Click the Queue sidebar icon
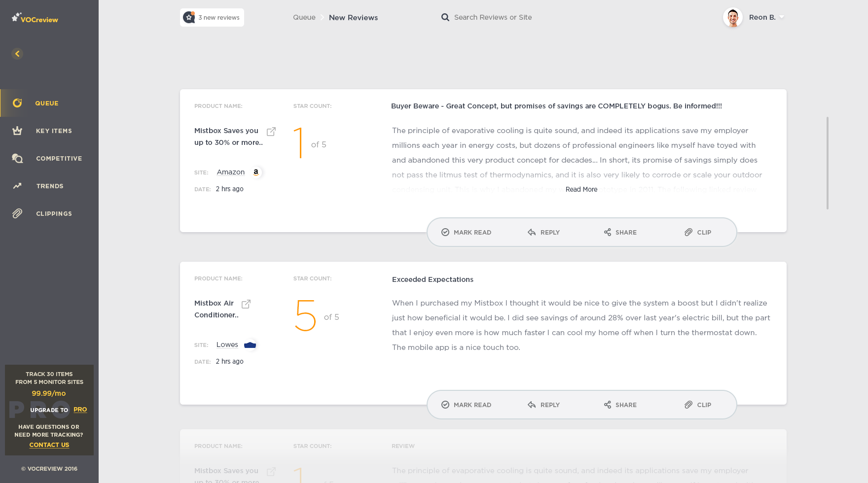868x483 pixels. tap(17, 103)
